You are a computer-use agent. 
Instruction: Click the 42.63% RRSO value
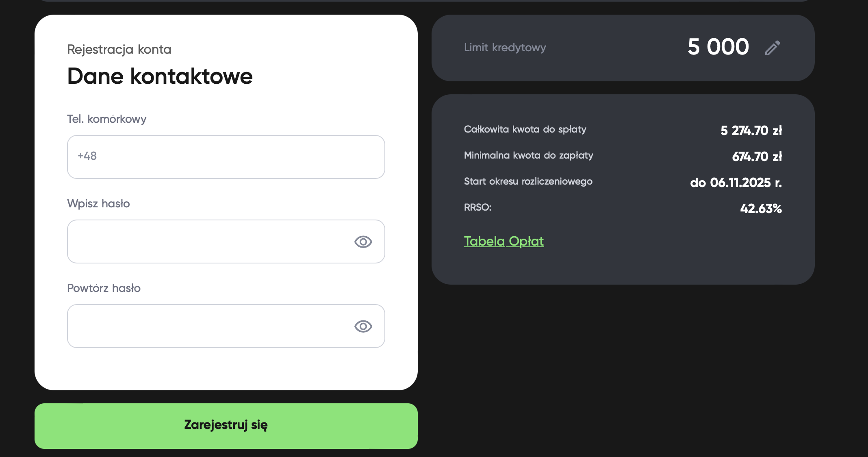(761, 209)
